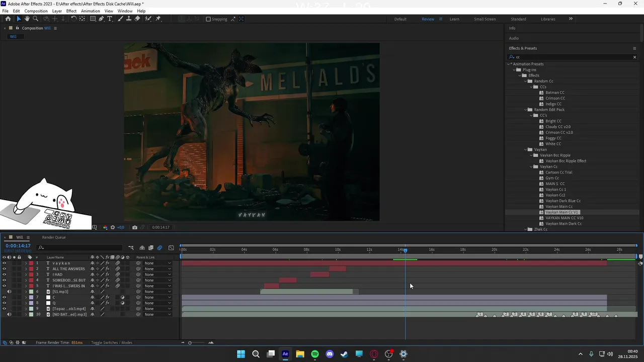This screenshot has height=362, width=644.
Task: Collapse the Random Edit Pack folder
Action: [x=525, y=110]
